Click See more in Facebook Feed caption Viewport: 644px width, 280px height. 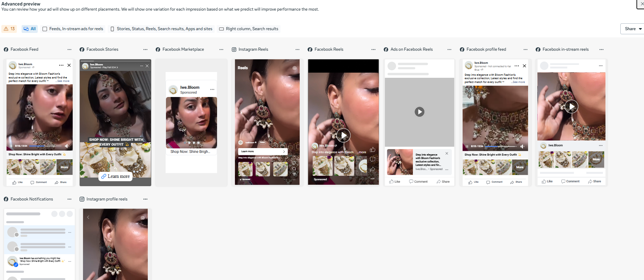tap(63, 81)
